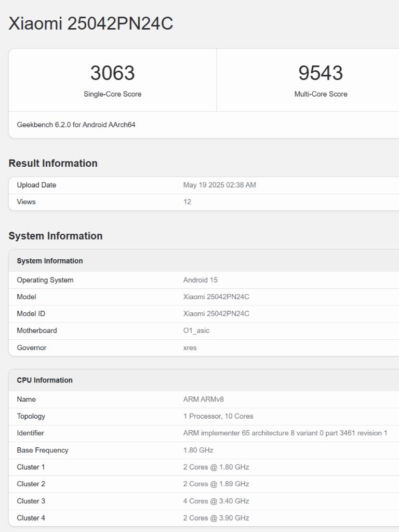399x532 pixels.
Task: Click the Views label
Action: tap(26, 202)
